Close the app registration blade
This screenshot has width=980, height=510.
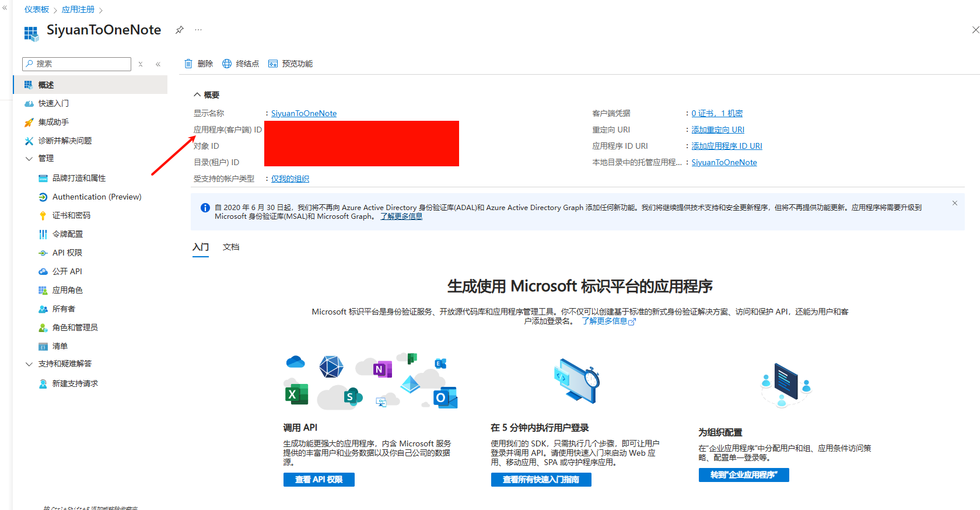975,30
